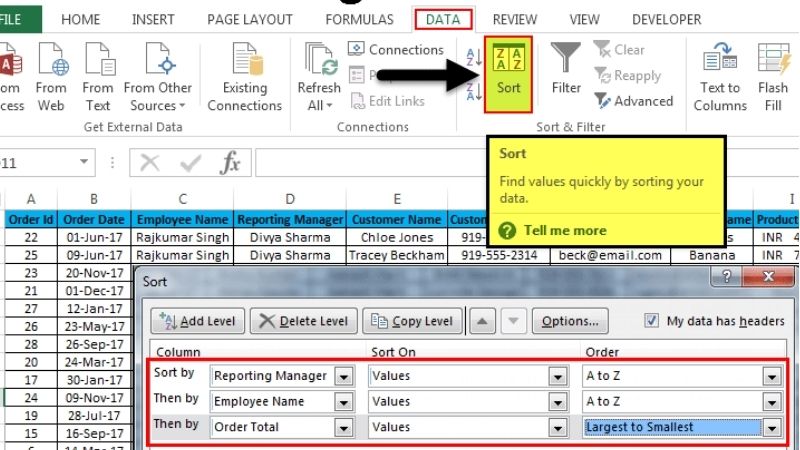
Task: Switch to HOME tab
Action: point(81,19)
